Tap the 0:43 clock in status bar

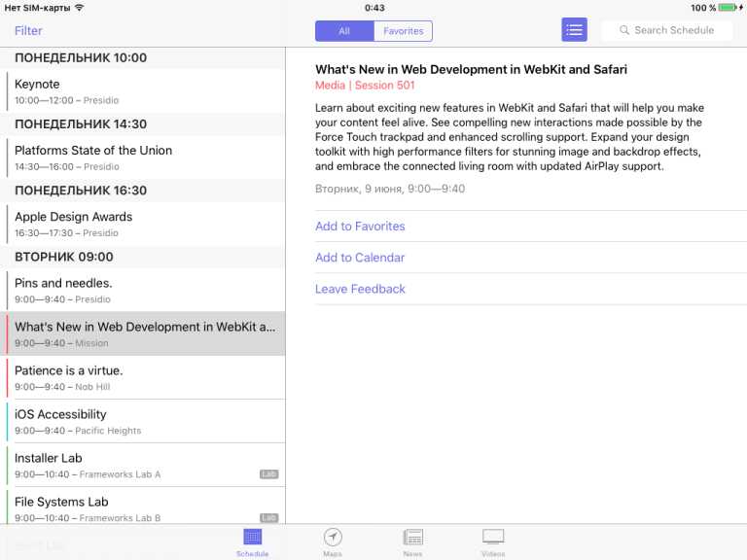(x=374, y=8)
